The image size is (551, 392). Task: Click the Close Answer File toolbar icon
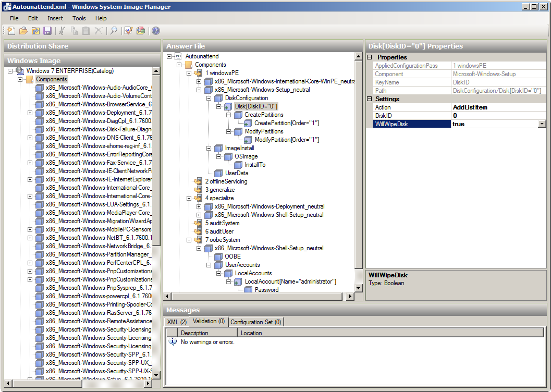35,31
